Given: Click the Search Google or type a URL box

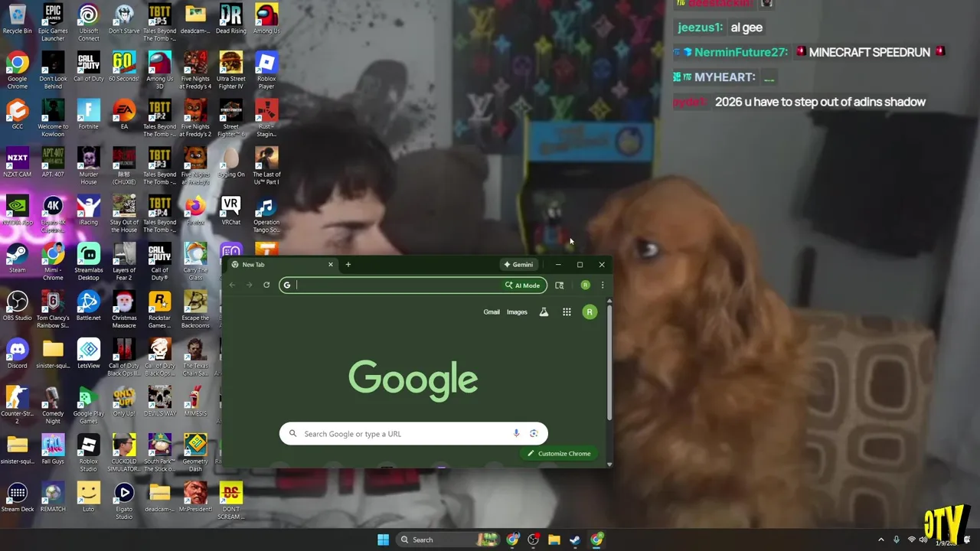Looking at the screenshot, I should [413, 434].
